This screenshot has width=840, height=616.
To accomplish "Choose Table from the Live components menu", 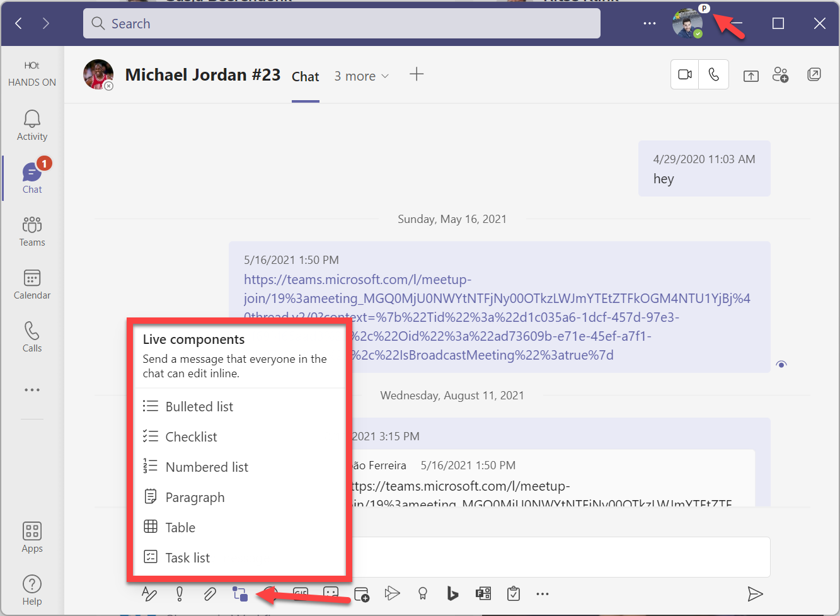I will tap(180, 528).
